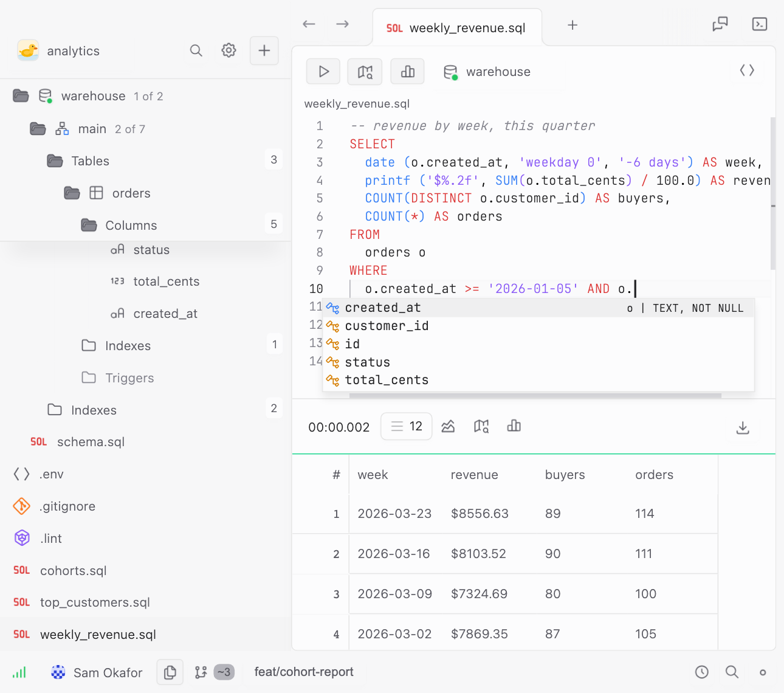Open the terminal panel icon at top right

point(760,24)
